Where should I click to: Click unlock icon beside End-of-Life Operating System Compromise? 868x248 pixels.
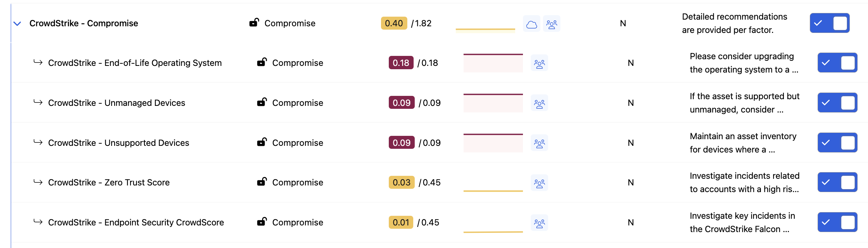(x=262, y=62)
